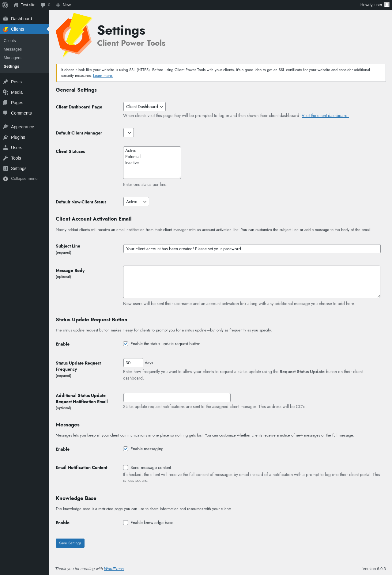Open Media library icon in sidebar

click(6, 92)
